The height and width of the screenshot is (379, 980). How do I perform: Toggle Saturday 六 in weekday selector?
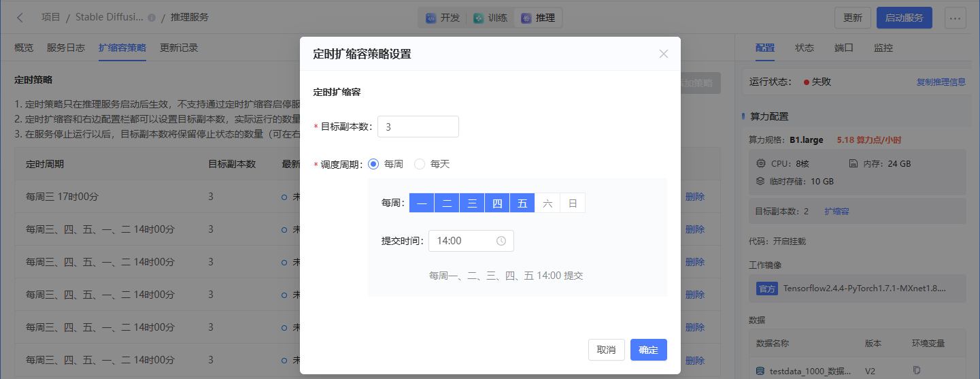547,203
